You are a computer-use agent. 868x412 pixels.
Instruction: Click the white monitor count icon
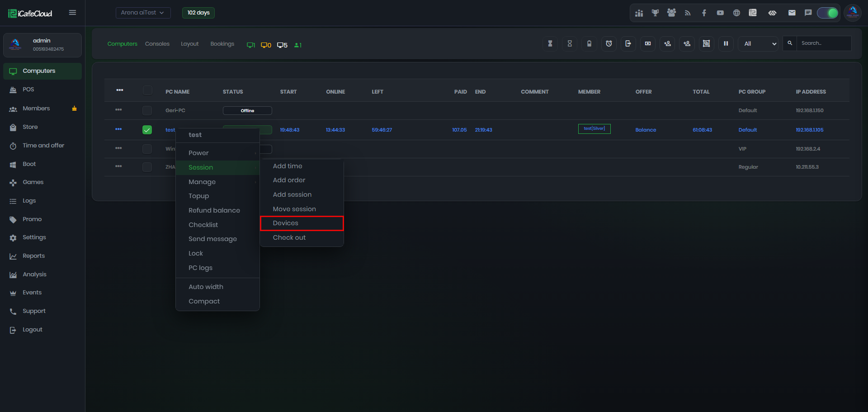[282, 45]
